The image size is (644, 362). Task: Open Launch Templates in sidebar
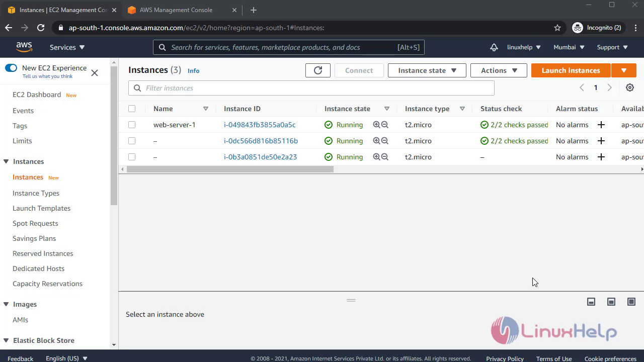tap(41, 208)
